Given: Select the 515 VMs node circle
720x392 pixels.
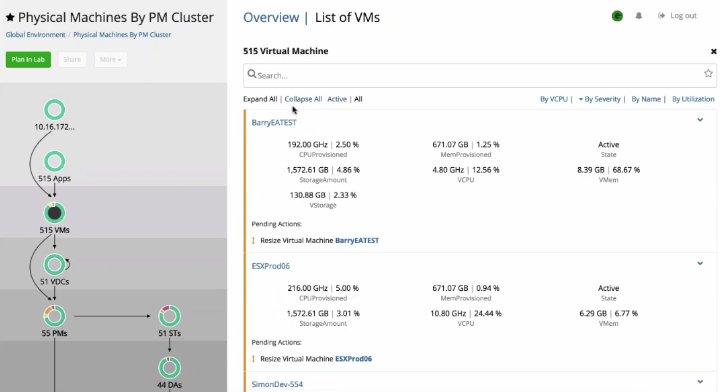Looking at the screenshot, I should (55, 213).
